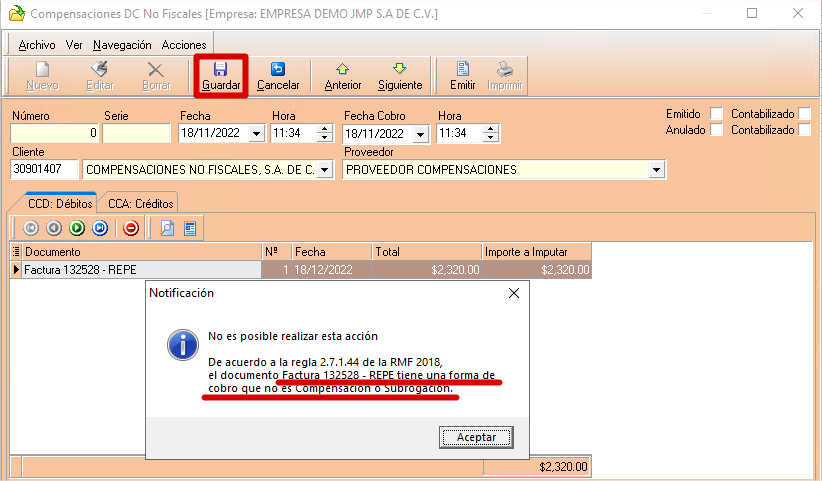Toggle the Emitido checkbox

point(716,114)
